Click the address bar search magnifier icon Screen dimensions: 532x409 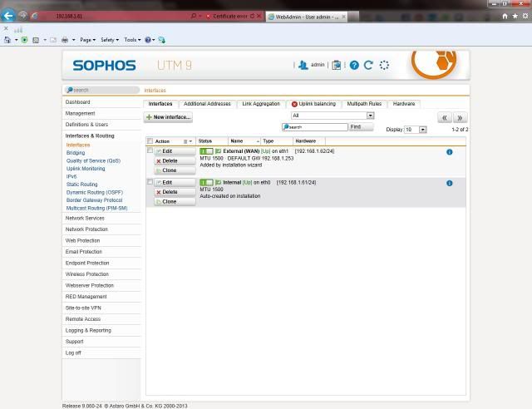click(x=194, y=16)
